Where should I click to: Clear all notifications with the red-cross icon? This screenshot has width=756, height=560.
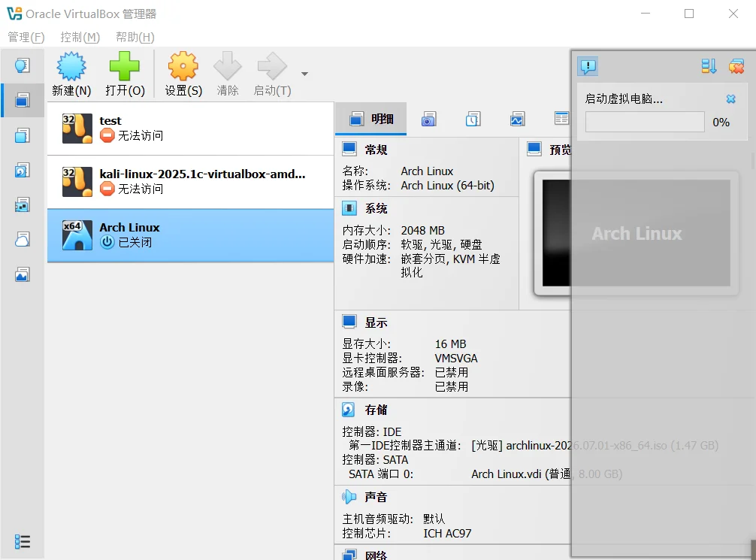[x=736, y=66]
